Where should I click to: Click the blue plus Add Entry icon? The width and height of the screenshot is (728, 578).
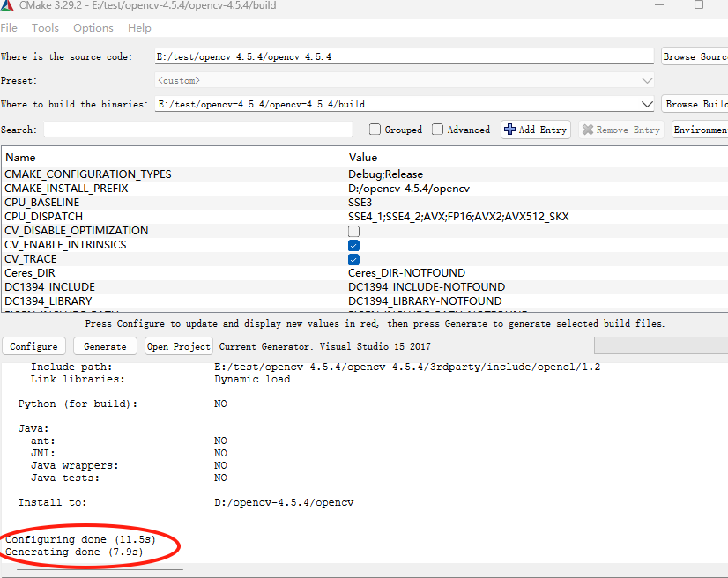(x=509, y=129)
